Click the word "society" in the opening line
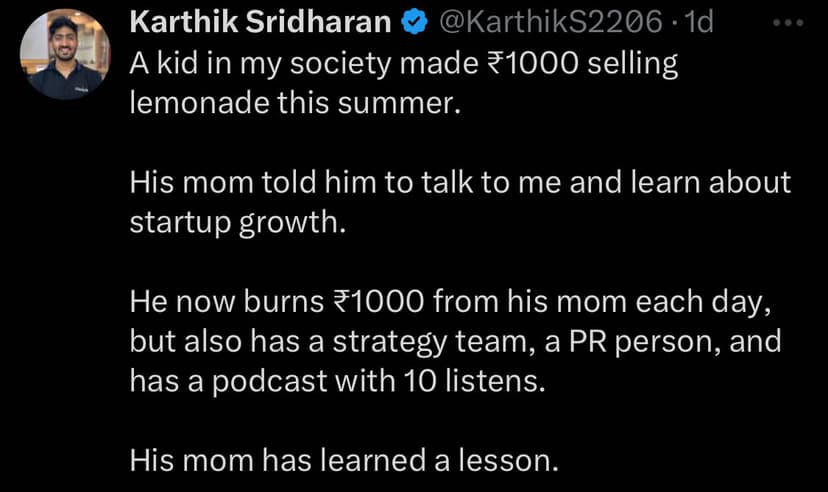Viewport: 828px width, 492px height. tap(346, 66)
